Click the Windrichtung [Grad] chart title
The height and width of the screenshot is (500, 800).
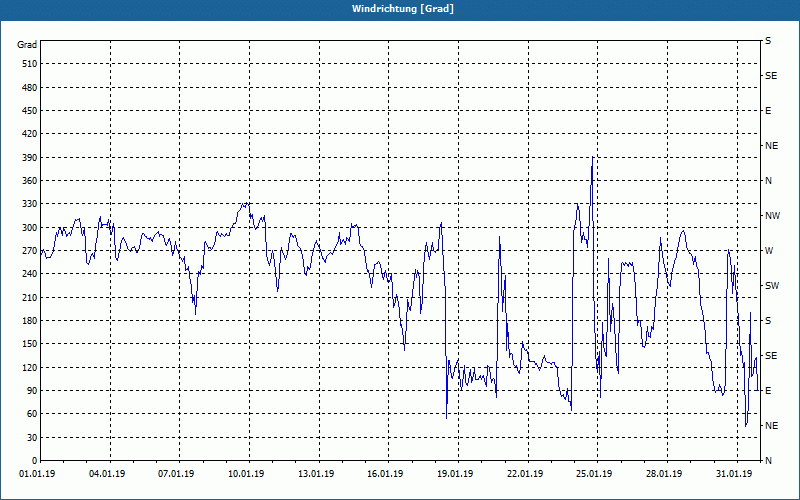[x=403, y=9]
